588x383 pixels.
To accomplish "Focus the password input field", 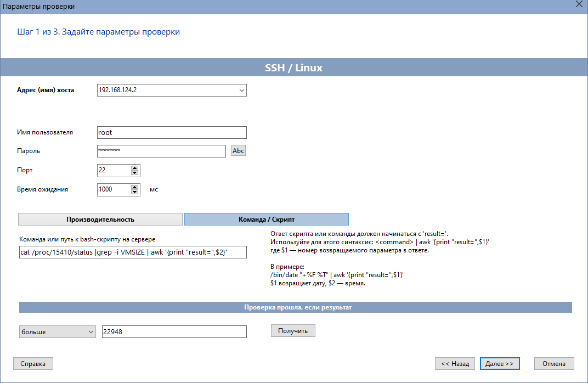I will point(161,151).
